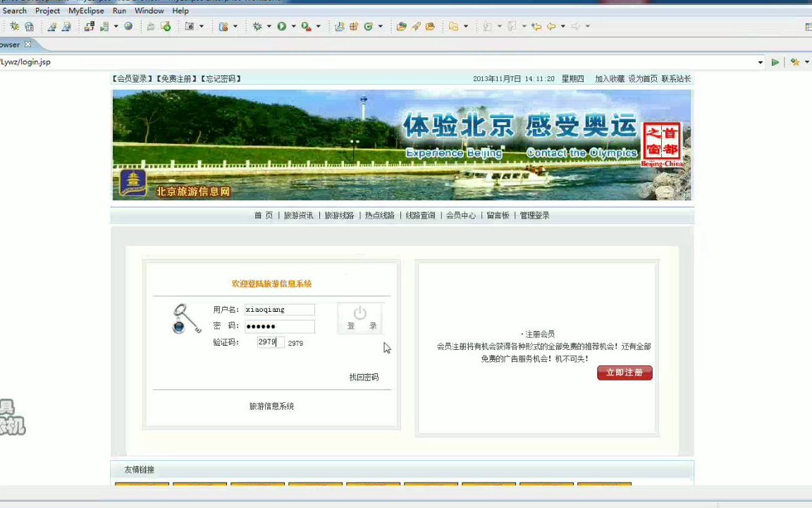Click the Run icon in the Eclipse toolbar
The image size is (812, 508).
pyautogui.click(x=281, y=26)
